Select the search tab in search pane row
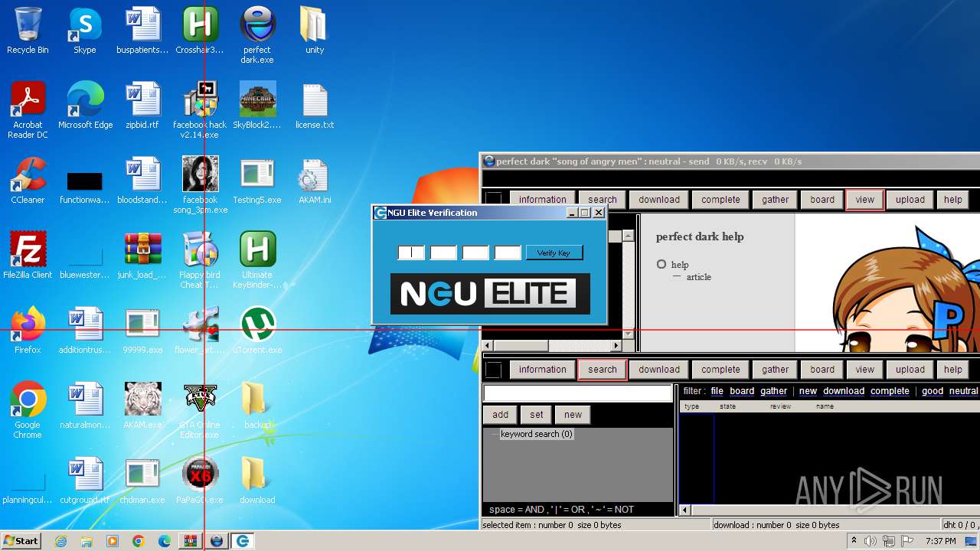980x551 pixels. coord(603,370)
